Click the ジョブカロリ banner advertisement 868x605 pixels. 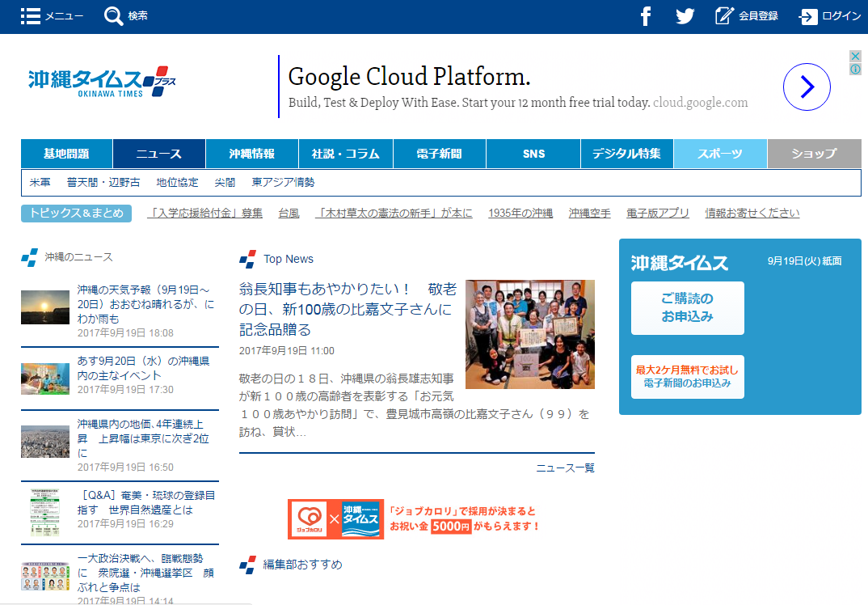[x=415, y=519]
